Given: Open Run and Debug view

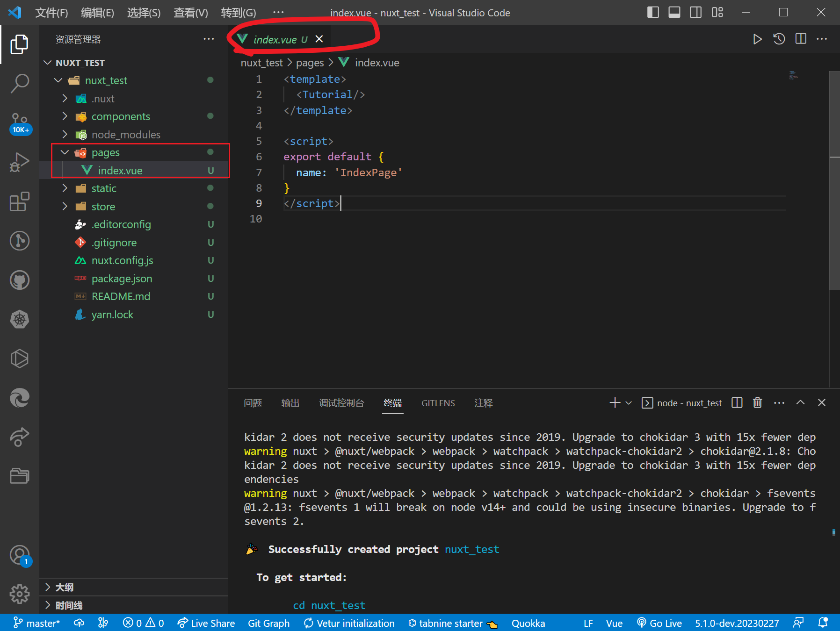Looking at the screenshot, I should click(x=19, y=162).
